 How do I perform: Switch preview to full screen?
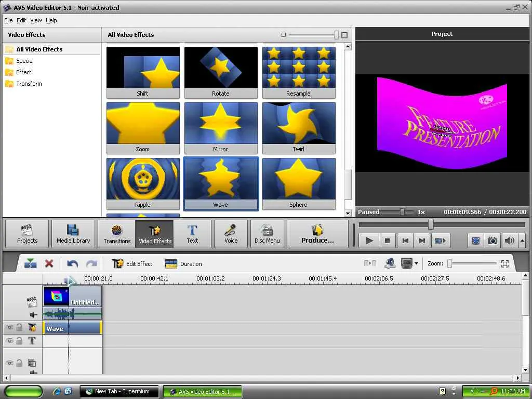tap(476, 241)
